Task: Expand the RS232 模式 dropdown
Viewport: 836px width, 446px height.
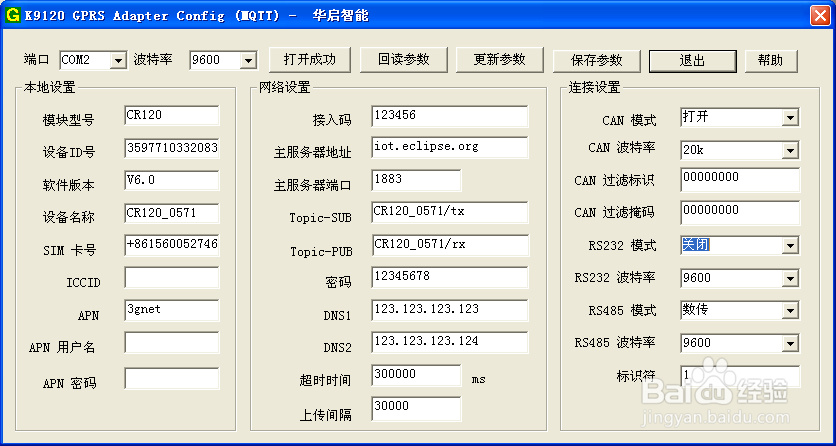Action: [x=791, y=246]
